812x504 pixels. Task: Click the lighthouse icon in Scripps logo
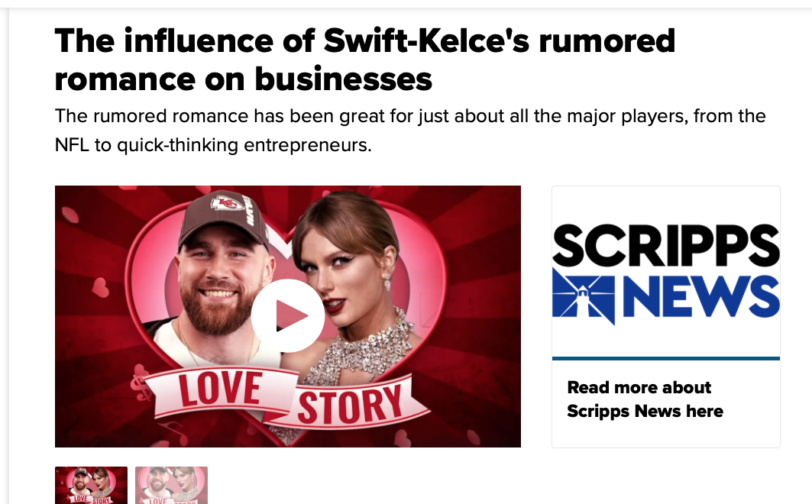[583, 297]
